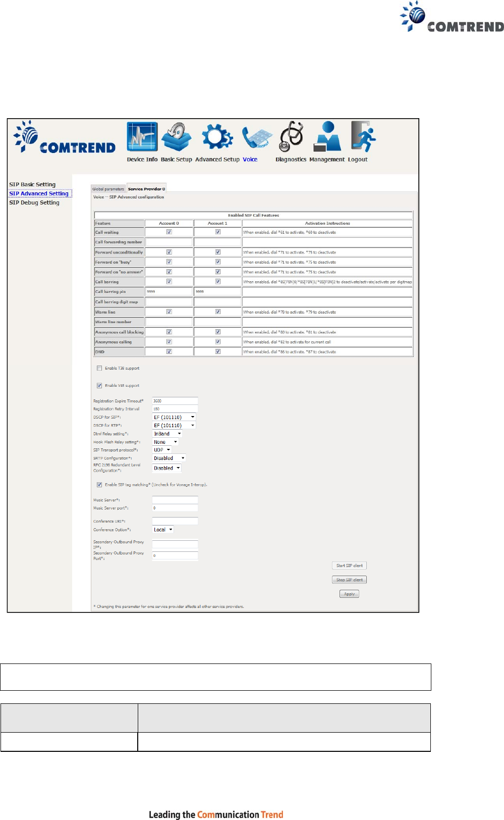The width and height of the screenshot is (504, 820).
Task: Open the Management person icon
Action: coord(327,136)
